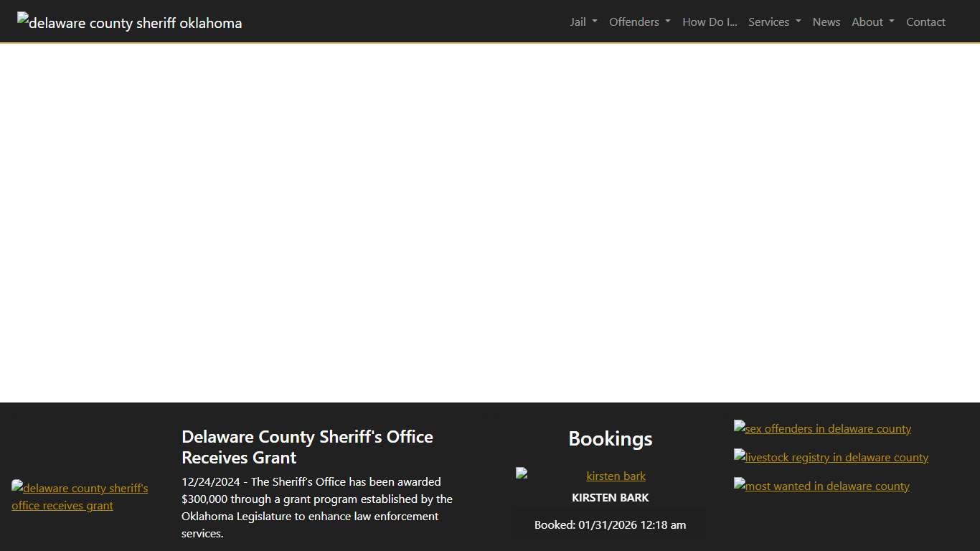Expand the How Do I... menu
Screen dimensions: 980x551
[709, 22]
